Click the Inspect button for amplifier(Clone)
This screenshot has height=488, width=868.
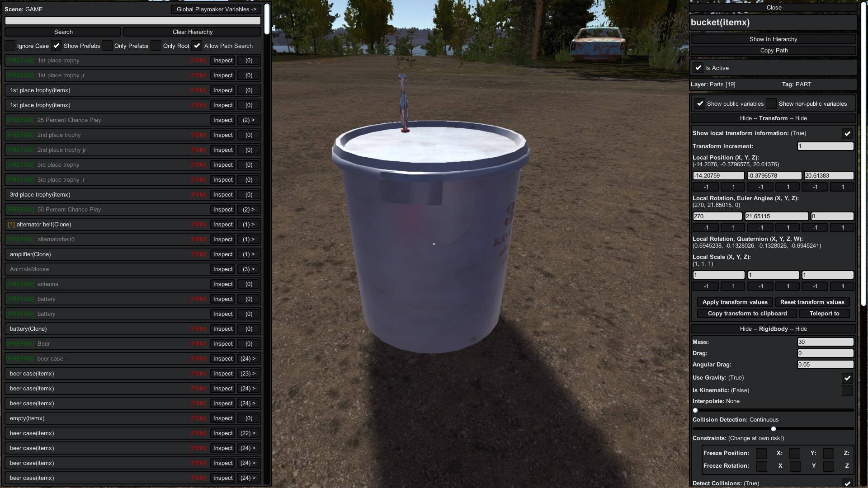coord(222,254)
